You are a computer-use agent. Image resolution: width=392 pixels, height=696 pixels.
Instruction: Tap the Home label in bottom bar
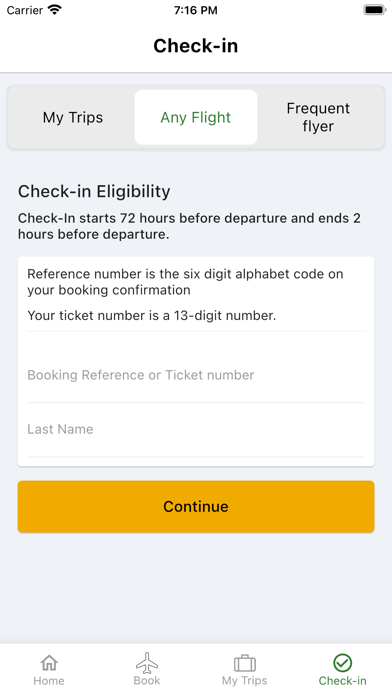pyautogui.click(x=49, y=680)
